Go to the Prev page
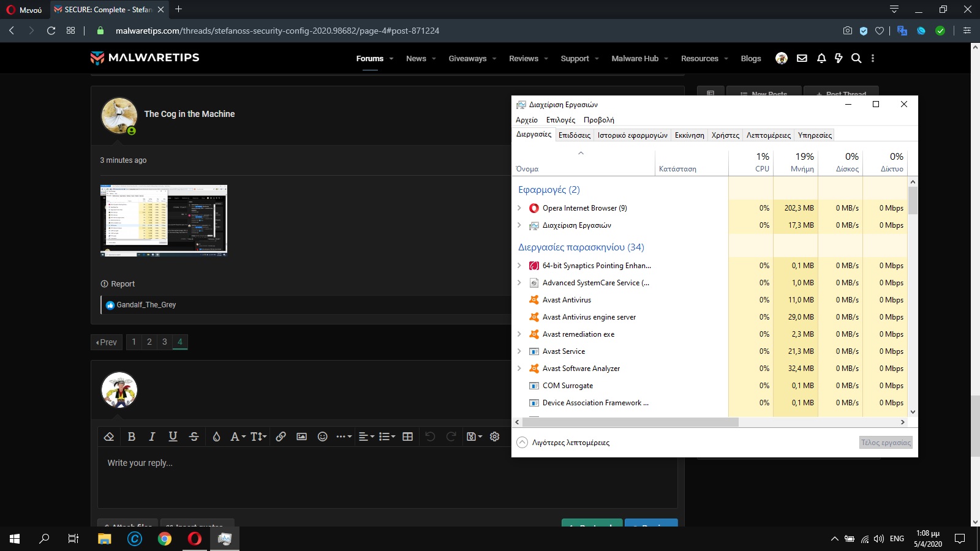 [x=107, y=342]
